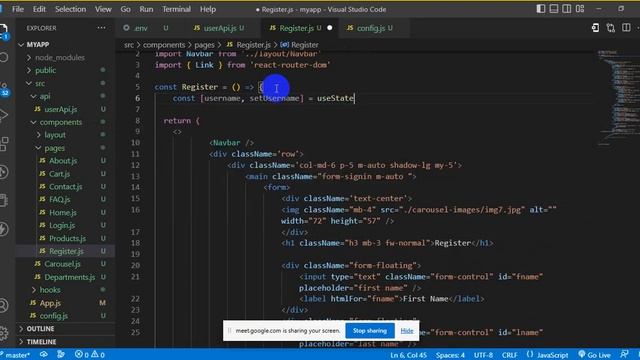Screen dimensions: 640x360
Task: Click the feedback icon beside Go Live
Action: pos(624,354)
